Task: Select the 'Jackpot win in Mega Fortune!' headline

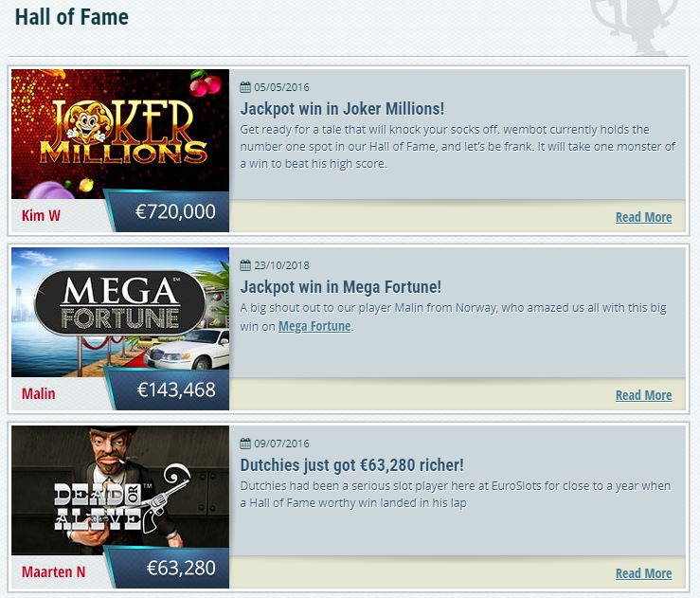Action: click(341, 287)
